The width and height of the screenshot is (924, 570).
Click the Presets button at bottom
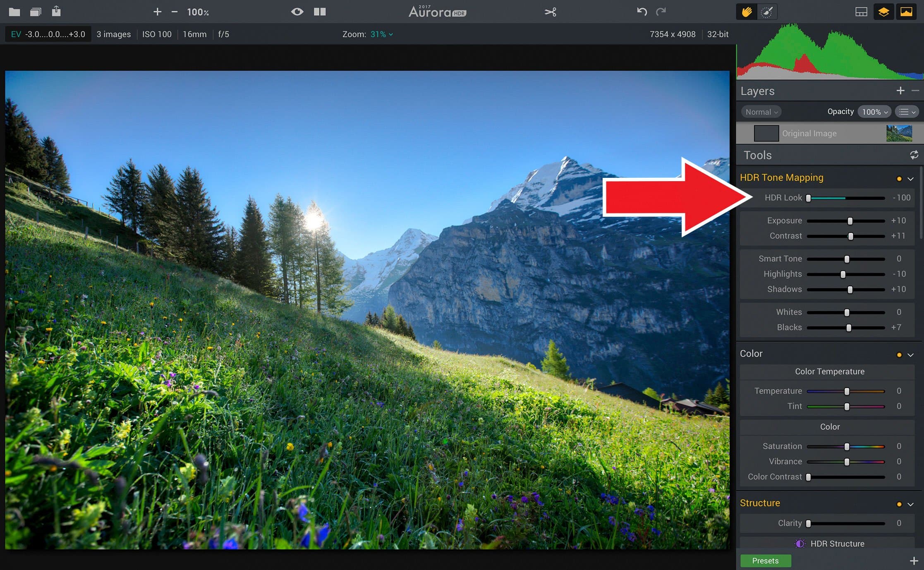click(768, 561)
